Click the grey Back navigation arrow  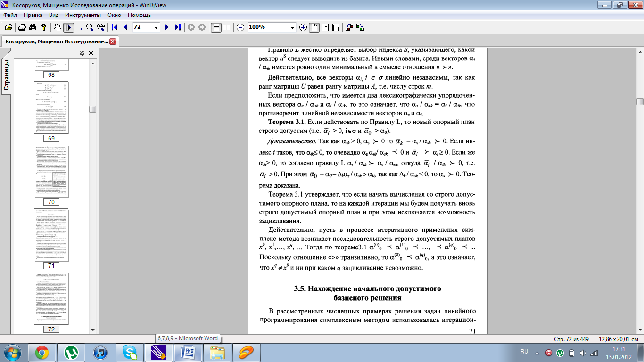191,27
